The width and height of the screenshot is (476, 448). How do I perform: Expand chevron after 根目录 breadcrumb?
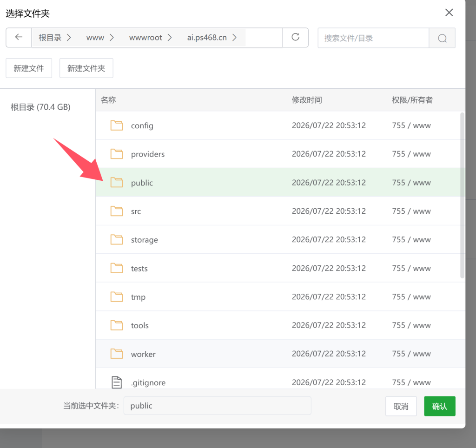(x=69, y=38)
